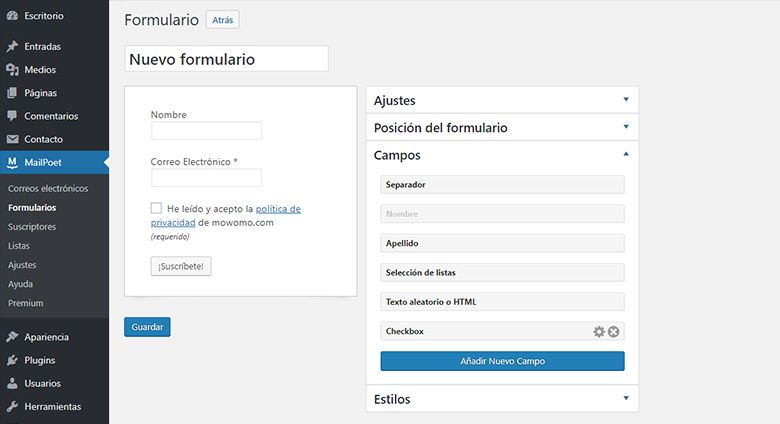Select the Apellido field
The height and width of the screenshot is (424, 780).
coord(502,243)
